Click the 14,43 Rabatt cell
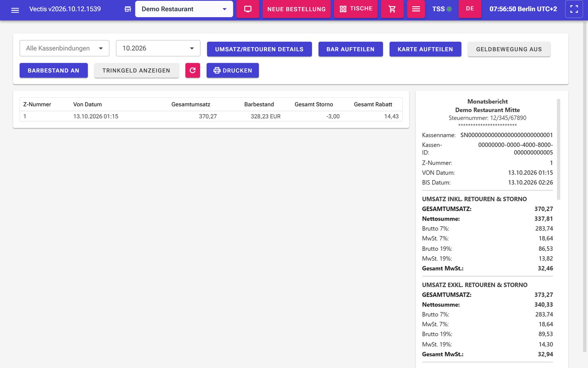Viewport: 588px width, 368px height. click(x=391, y=117)
